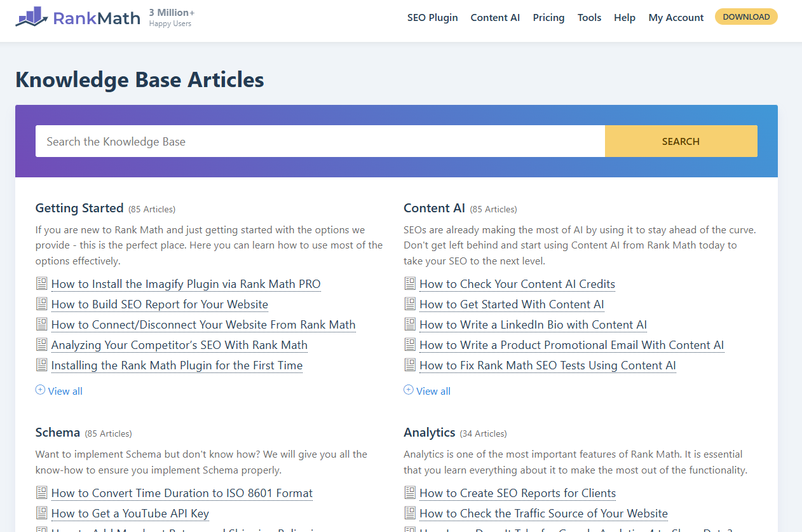The image size is (802, 532).
Task: Click document icon beside Build SEO Report article
Action: 41,304
